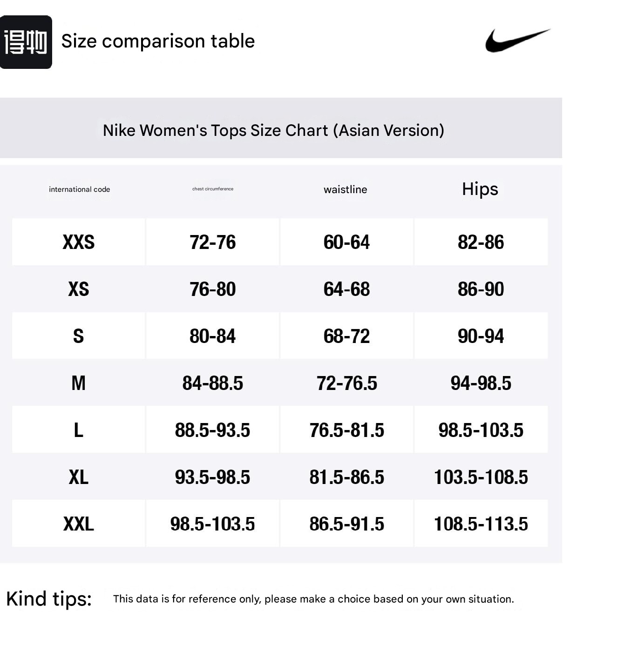Select the XS size cell

coord(78,289)
